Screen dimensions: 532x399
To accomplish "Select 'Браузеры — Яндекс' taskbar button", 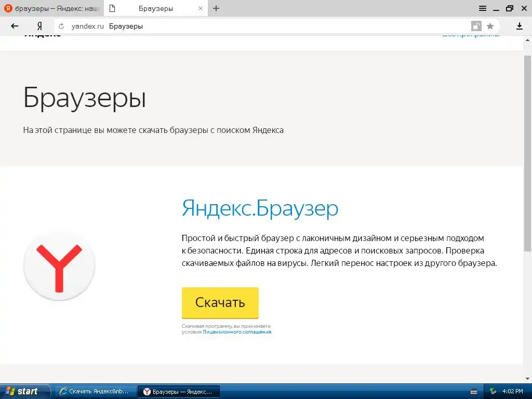I will point(179,392).
